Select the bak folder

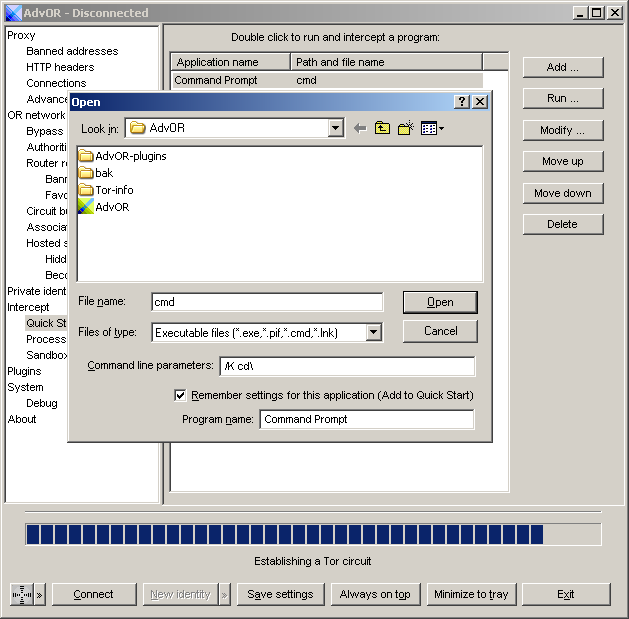[95, 173]
